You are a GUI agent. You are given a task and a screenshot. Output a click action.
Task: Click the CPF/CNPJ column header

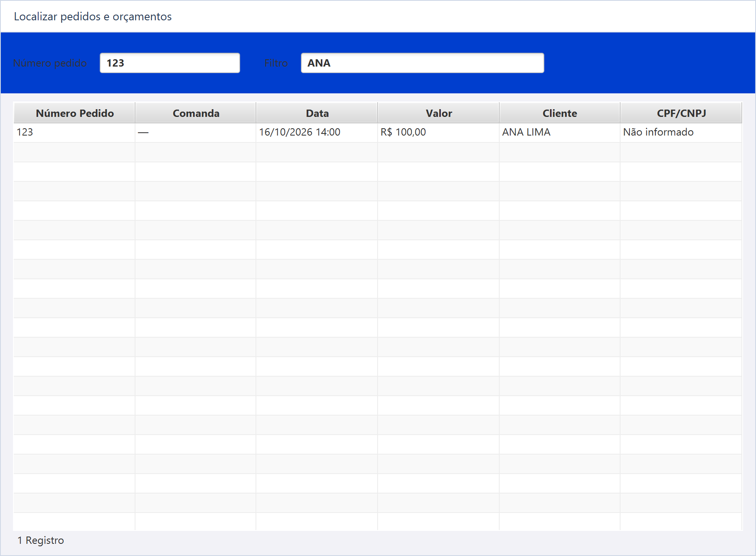pos(681,113)
